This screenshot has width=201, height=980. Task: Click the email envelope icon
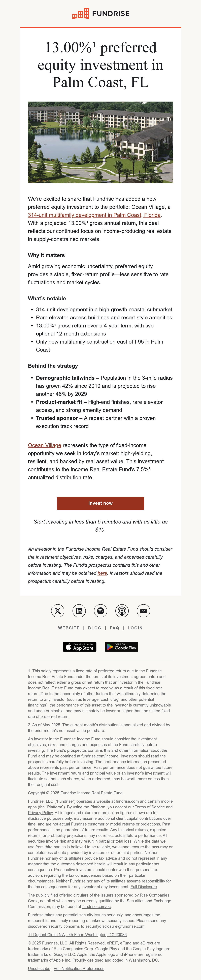pos(143,611)
